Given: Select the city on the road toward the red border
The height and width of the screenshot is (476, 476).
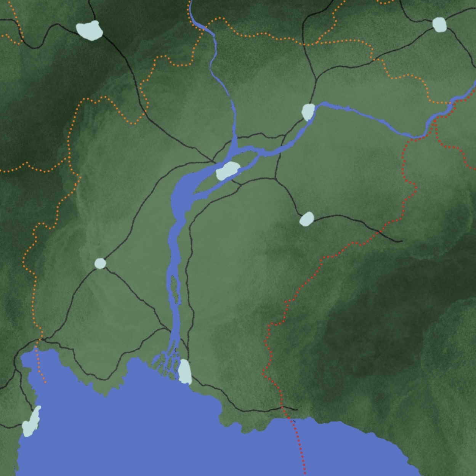Looking at the screenshot, I should (x=307, y=219).
